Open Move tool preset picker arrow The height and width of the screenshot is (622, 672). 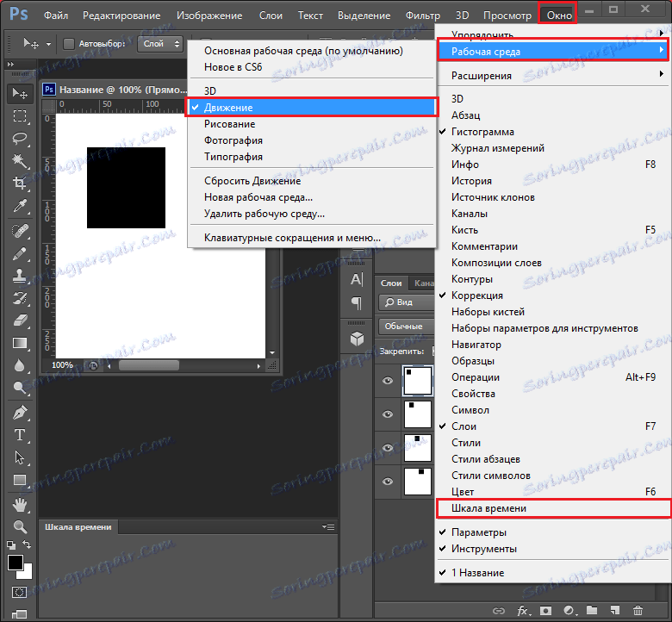48,44
